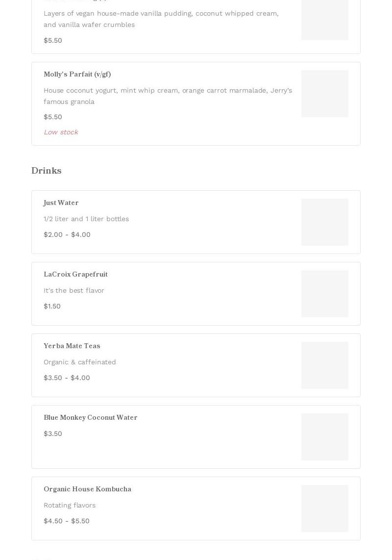Click the Low stock label
Viewport: 392px width, 560px height.
click(x=61, y=132)
